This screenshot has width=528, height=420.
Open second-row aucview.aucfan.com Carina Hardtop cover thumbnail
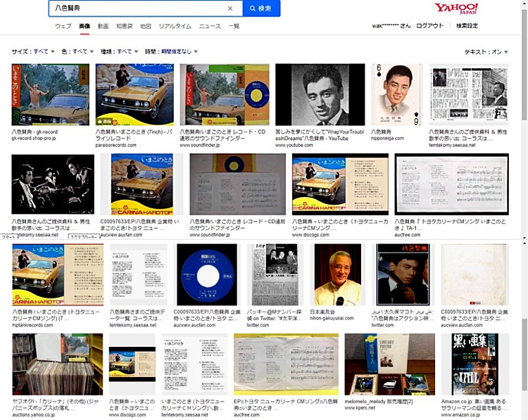(142, 184)
